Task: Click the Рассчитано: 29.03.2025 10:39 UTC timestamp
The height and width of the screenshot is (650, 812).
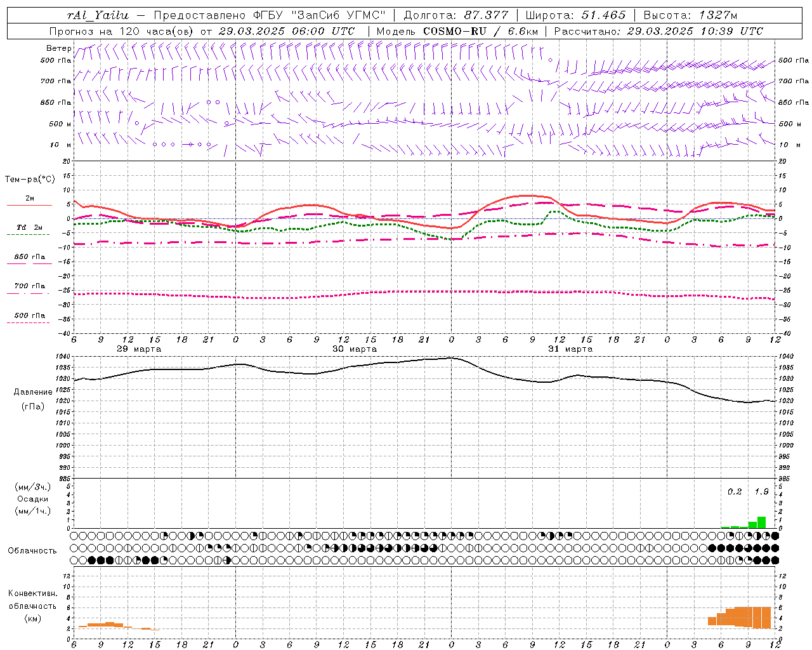Action: [x=658, y=31]
